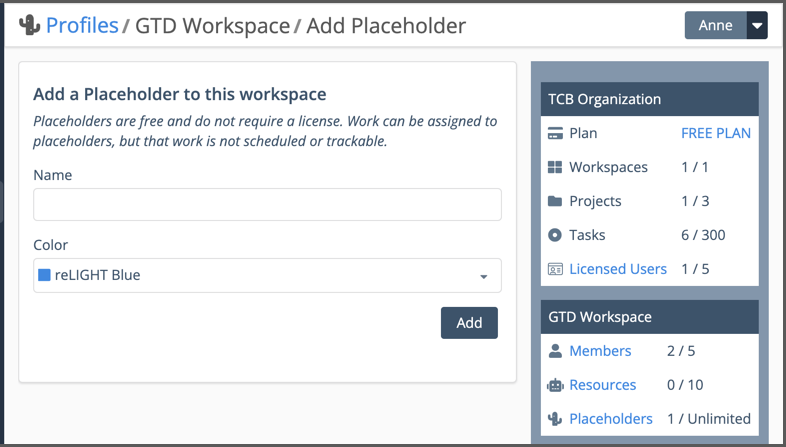Click the Workspaces grid icon

555,167
